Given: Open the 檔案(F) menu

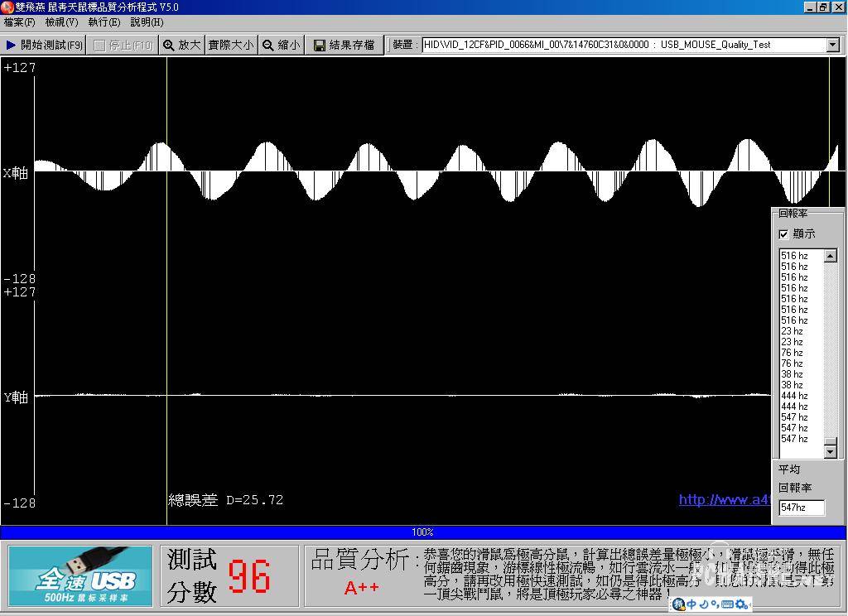Looking at the screenshot, I should click(20, 22).
